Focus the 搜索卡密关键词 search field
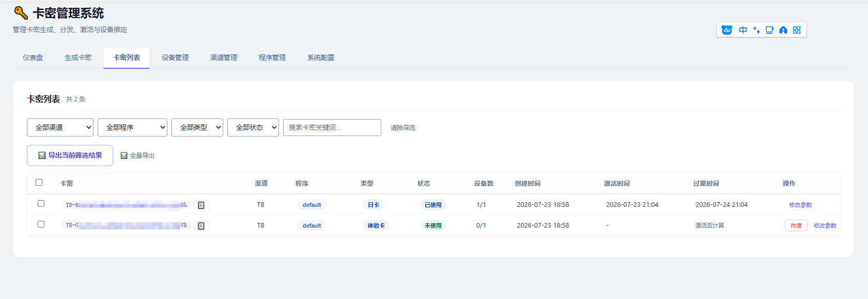 pos(332,127)
